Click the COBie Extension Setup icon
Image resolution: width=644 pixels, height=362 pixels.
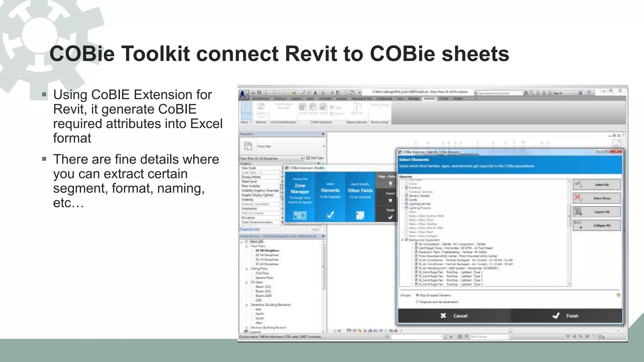point(303,107)
